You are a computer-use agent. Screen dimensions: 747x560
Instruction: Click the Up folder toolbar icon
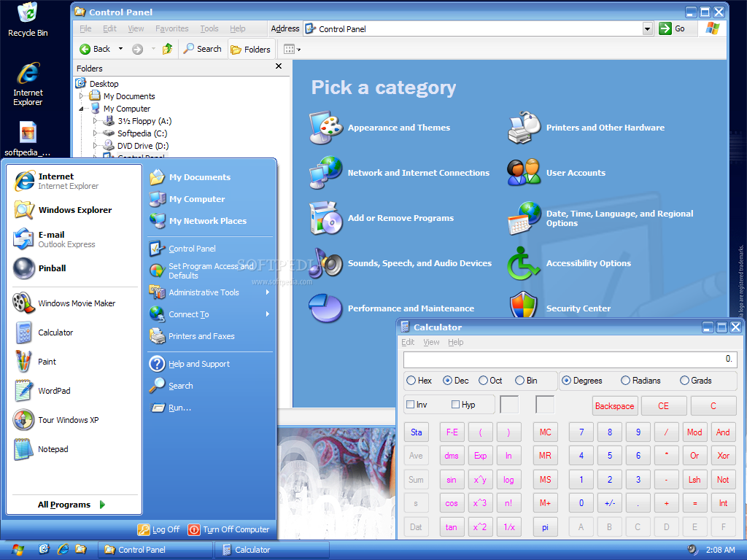point(167,49)
